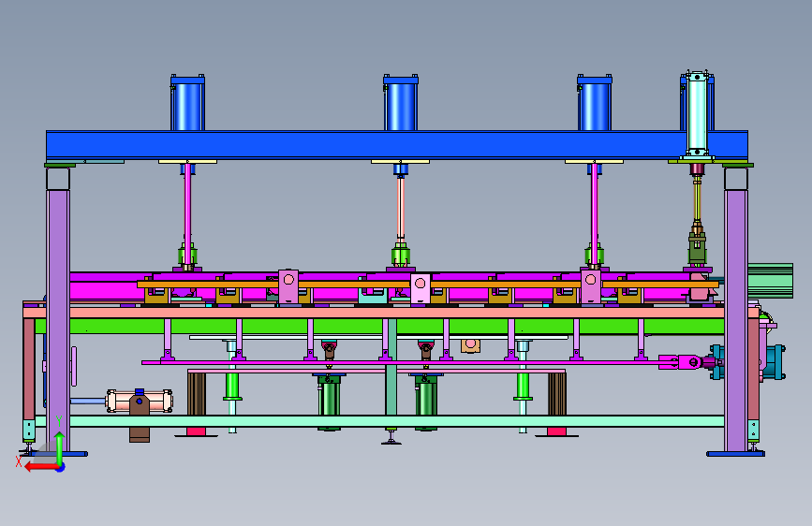Click the salmon piston rod under the center cylinder
This screenshot has height=526, width=812.
[x=400, y=207]
